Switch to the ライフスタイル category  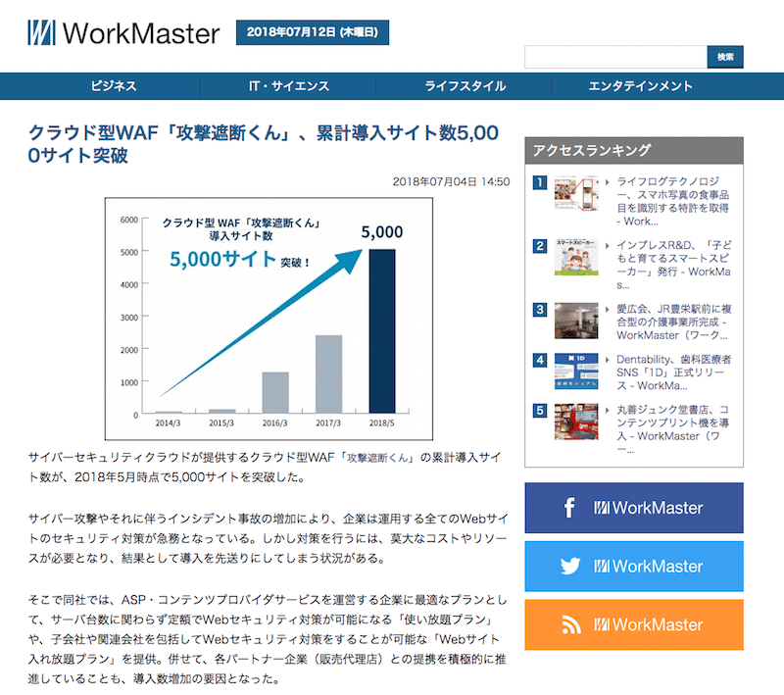click(465, 86)
